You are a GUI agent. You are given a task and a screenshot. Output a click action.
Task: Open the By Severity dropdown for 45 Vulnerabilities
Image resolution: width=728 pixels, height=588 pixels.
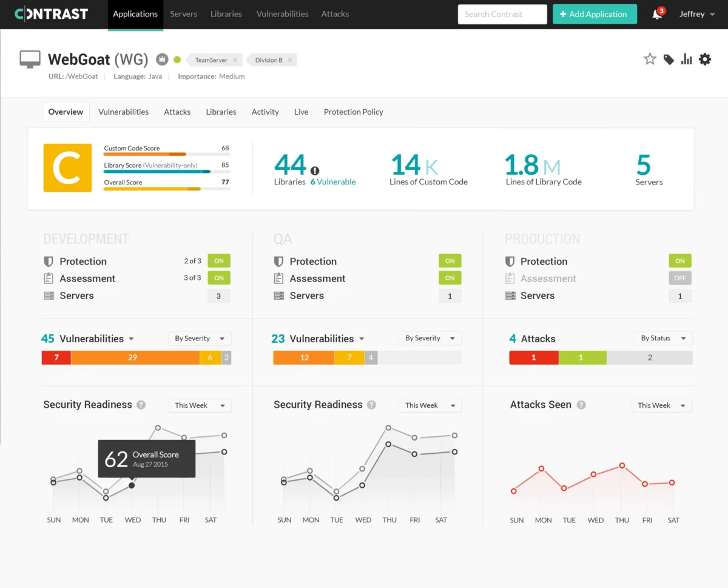[x=200, y=338]
